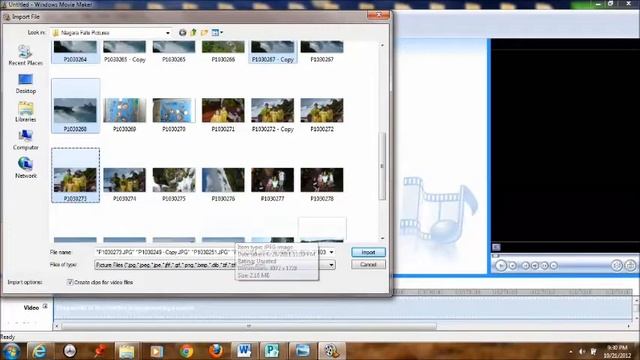Select the P1030266 thumbnail
Image resolution: width=640 pixels, height=360 pixels.
click(x=223, y=51)
